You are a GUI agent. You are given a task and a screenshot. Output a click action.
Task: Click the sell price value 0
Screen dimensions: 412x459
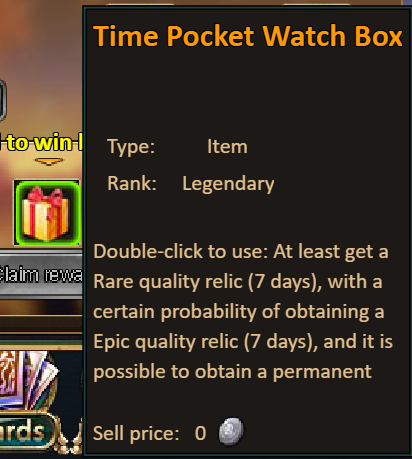200,433
